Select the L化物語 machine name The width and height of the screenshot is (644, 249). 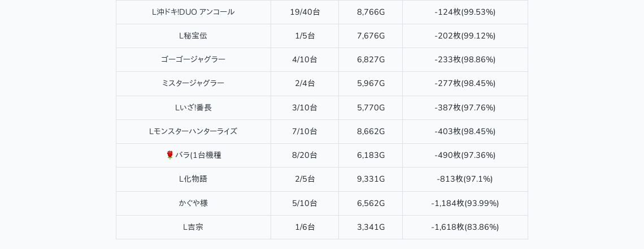tap(193, 179)
